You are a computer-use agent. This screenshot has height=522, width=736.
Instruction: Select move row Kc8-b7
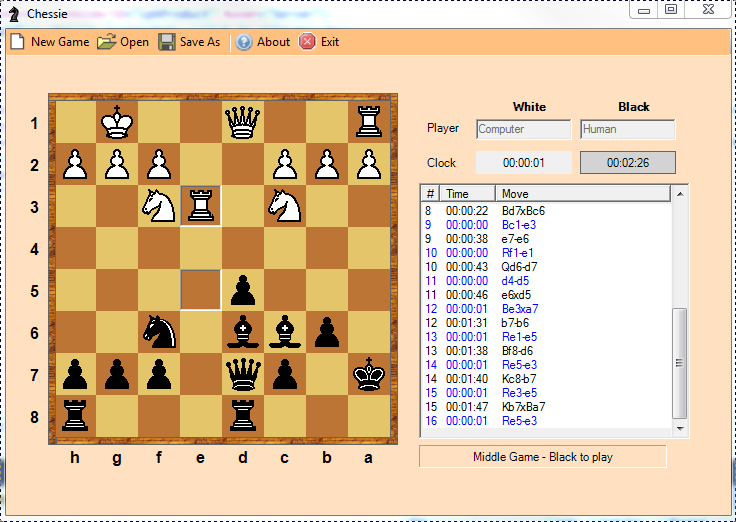pos(547,379)
